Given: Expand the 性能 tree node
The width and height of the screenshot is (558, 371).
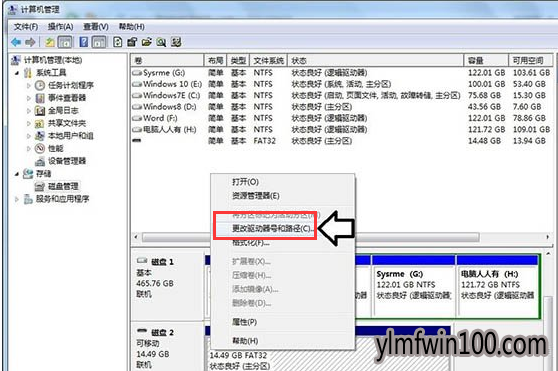Looking at the screenshot, I should 29,148.
